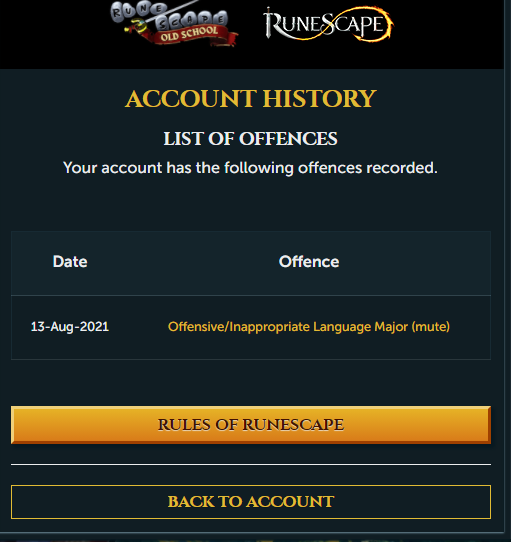Click the sword in the RuneScape logo
511x542 pixels.
269,23
